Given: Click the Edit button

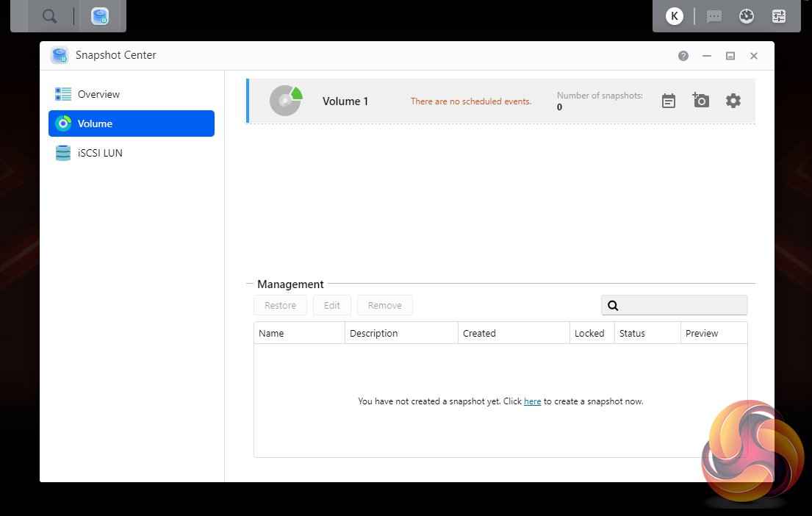Looking at the screenshot, I should click(x=332, y=305).
